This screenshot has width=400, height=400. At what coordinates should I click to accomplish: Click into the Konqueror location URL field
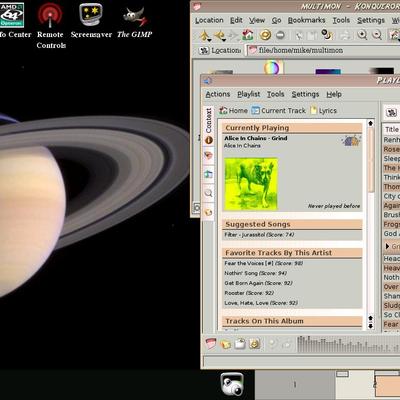click(323, 50)
